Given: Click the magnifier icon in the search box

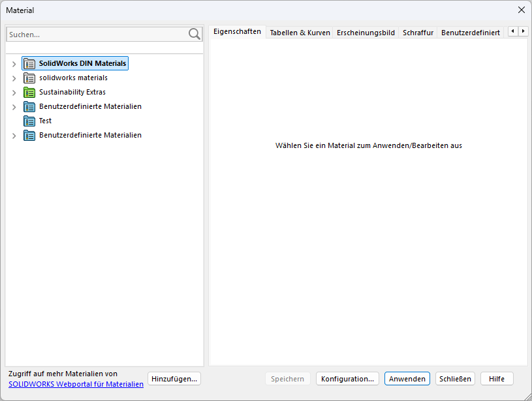Looking at the screenshot, I should (195, 33).
